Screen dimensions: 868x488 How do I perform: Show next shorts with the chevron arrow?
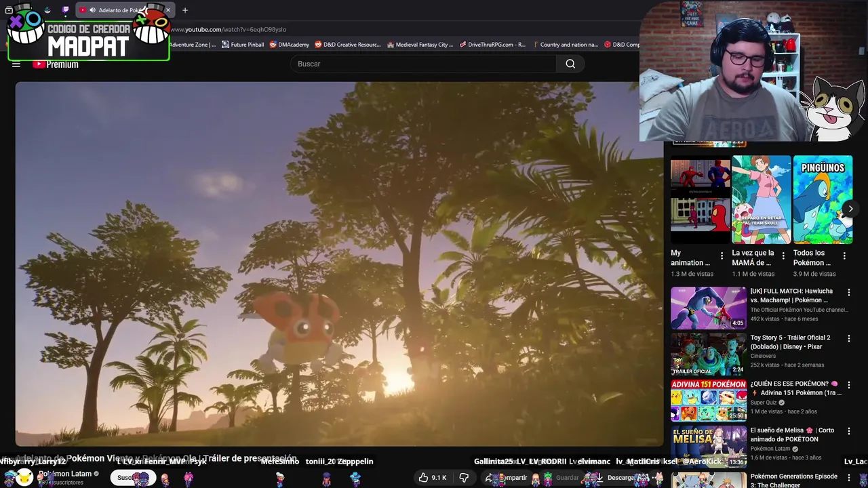pos(850,209)
